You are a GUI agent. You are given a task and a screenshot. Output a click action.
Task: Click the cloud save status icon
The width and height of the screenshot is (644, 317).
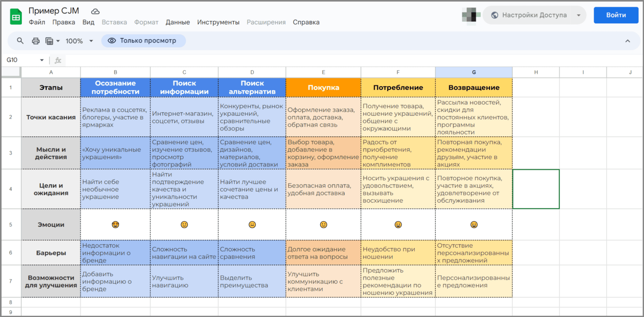click(95, 11)
